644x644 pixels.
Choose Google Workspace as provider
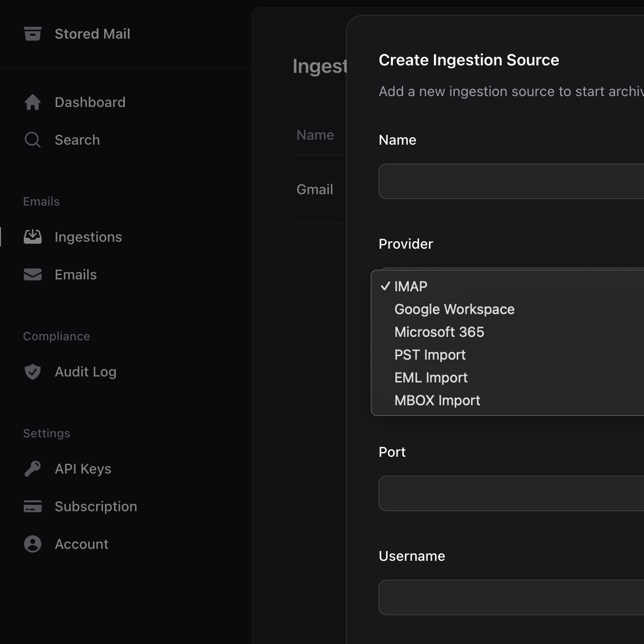pyautogui.click(x=454, y=309)
